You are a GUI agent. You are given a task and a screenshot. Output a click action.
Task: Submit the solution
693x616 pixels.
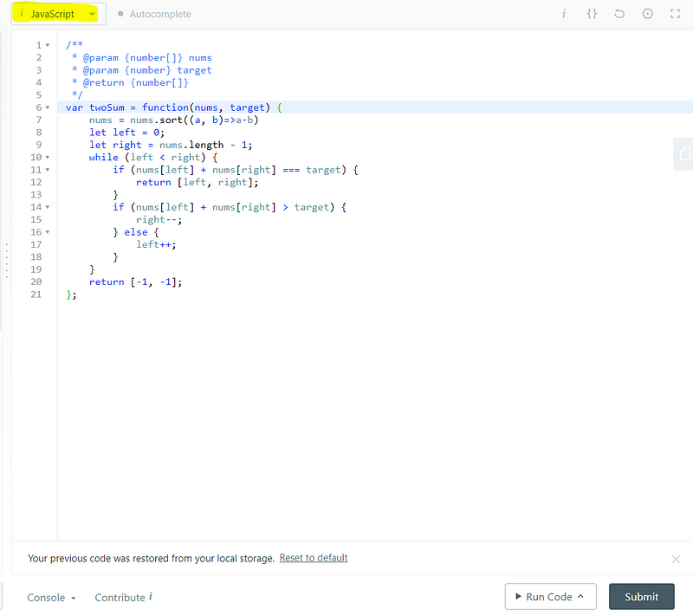641,596
